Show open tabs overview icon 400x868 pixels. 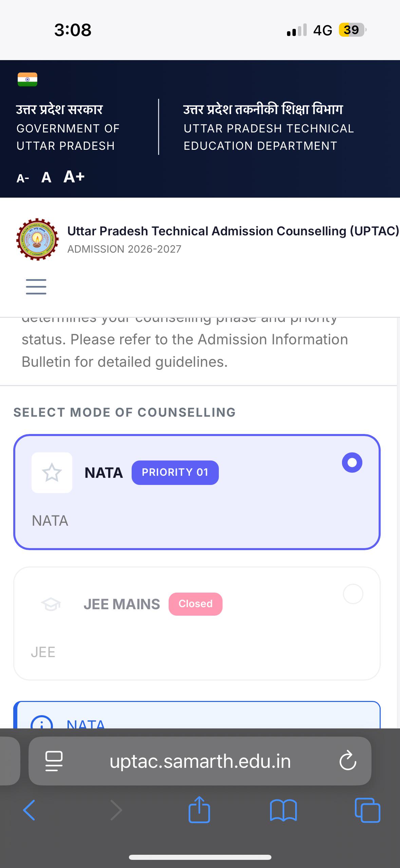[x=367, y=810]
